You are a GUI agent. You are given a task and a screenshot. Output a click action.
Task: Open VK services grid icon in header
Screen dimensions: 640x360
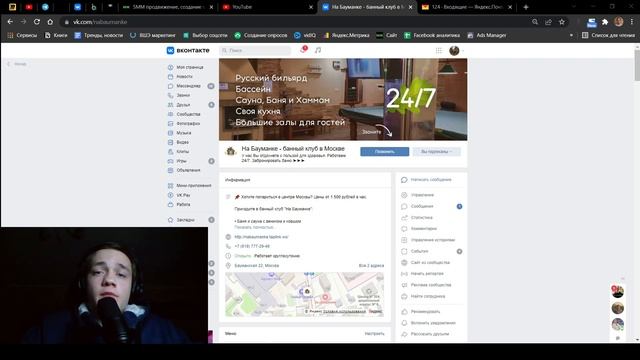point(439,50)
